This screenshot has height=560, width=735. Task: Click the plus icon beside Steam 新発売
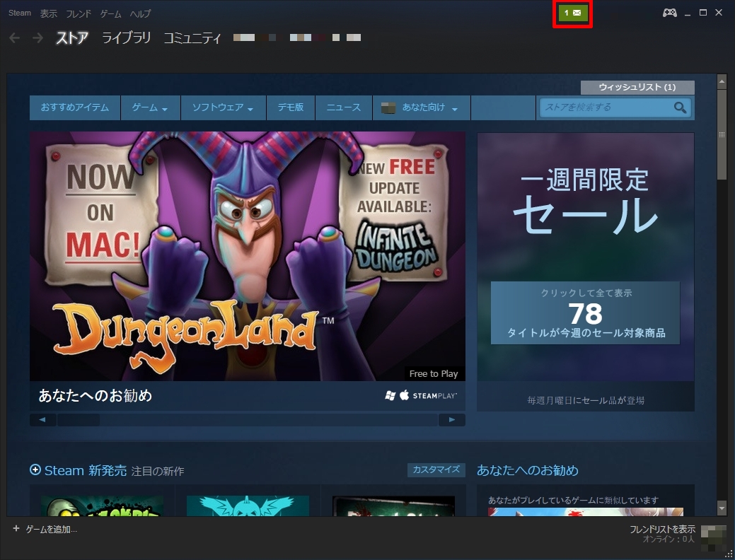click(35, 469)
